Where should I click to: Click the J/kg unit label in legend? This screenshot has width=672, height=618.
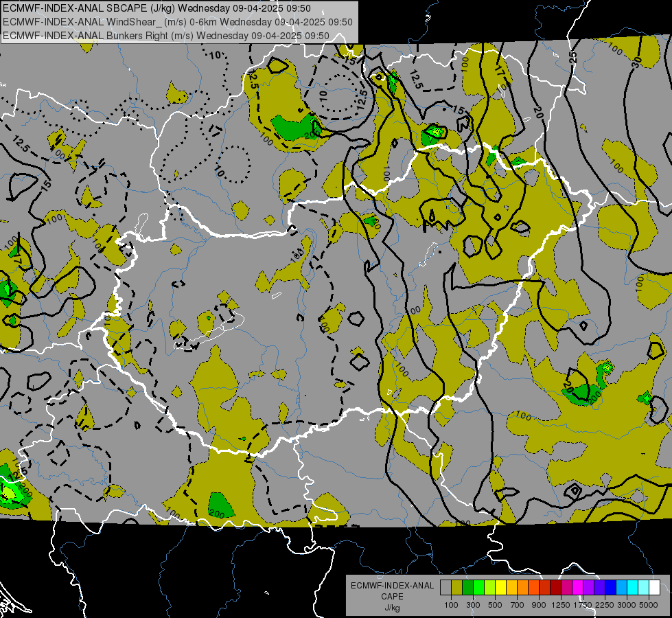point(392,608)
